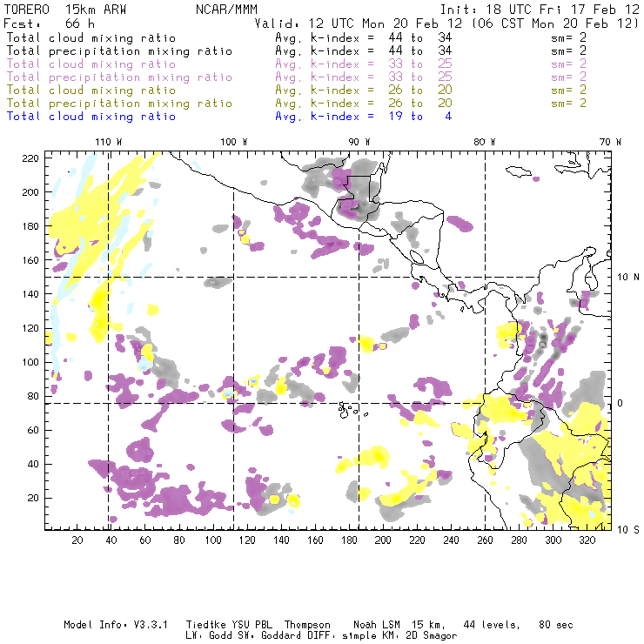Click the '70 W' longitude label

coord(610,142)
